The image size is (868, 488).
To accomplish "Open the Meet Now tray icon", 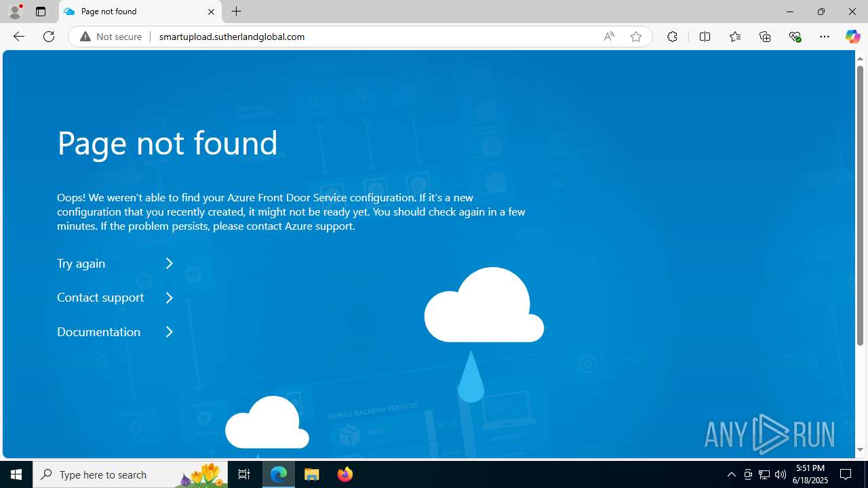I will point(748,474).
